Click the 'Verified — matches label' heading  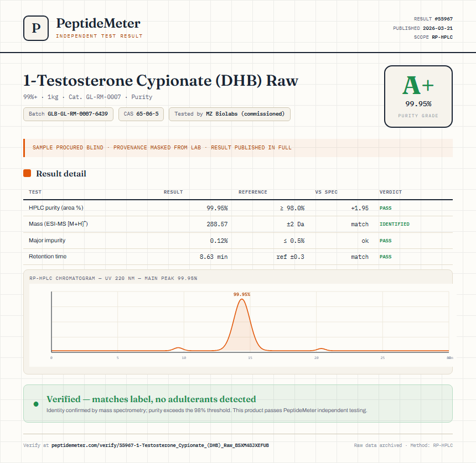click(151, 399)
